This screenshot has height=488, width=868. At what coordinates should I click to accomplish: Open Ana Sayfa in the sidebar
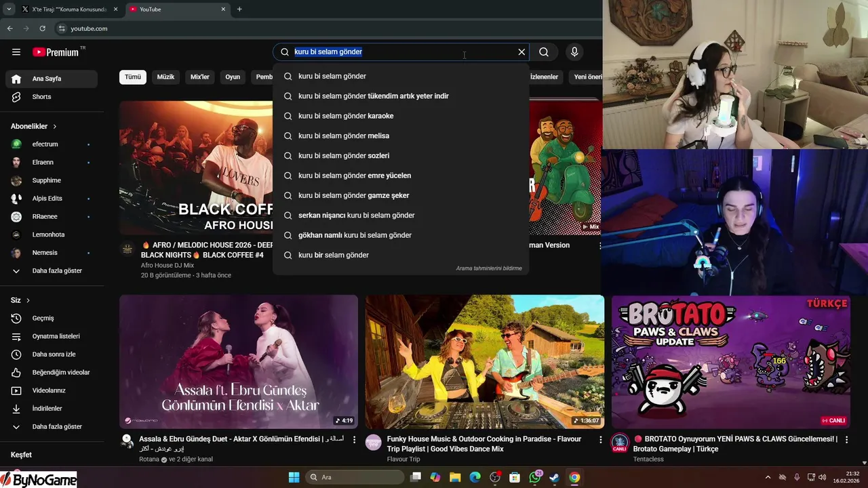[x=52, y=79]
